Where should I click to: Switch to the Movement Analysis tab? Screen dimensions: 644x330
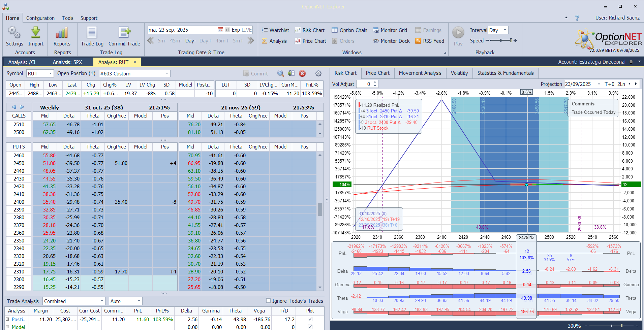click(x=420, y=73)
